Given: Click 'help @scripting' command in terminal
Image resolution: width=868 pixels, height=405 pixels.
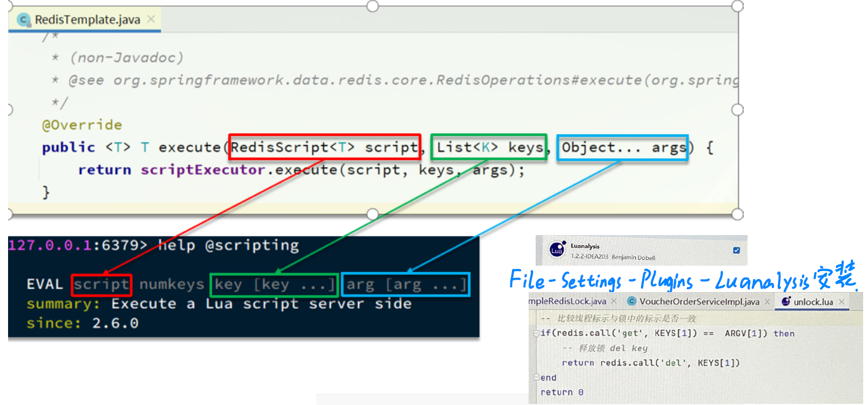Looking at the screenshot, I should point(229,245).
